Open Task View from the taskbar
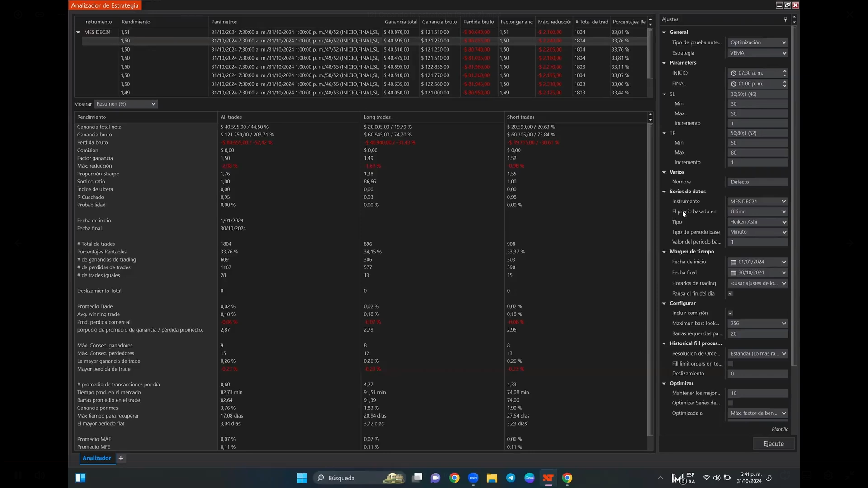This screenshot has height=488, width=868. [x=417, y=478]
